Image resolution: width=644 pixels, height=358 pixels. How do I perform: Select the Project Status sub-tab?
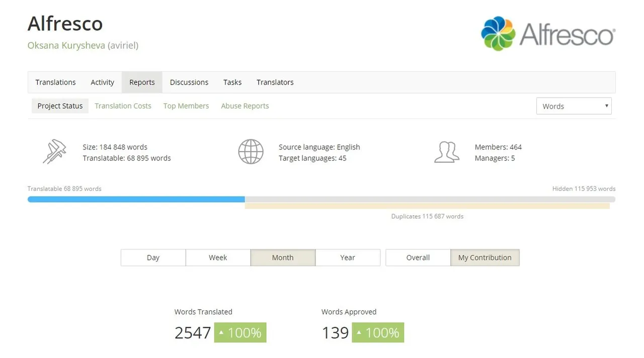[60, 106]
